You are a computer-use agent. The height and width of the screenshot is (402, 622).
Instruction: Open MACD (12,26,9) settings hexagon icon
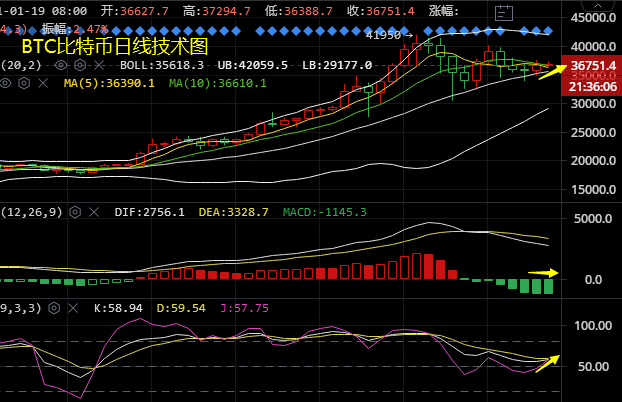coord(75,212)
